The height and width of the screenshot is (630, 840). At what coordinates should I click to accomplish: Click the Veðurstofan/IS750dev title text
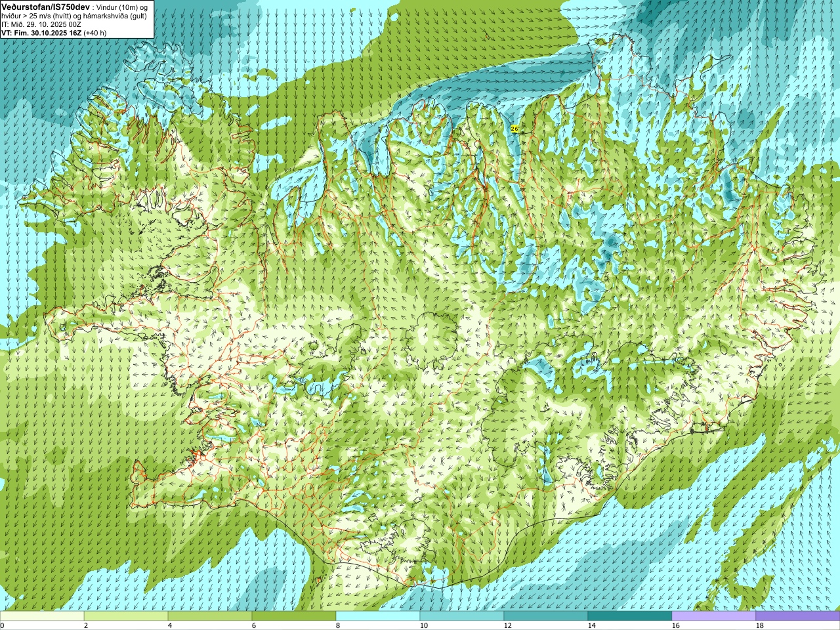point(46,6)
